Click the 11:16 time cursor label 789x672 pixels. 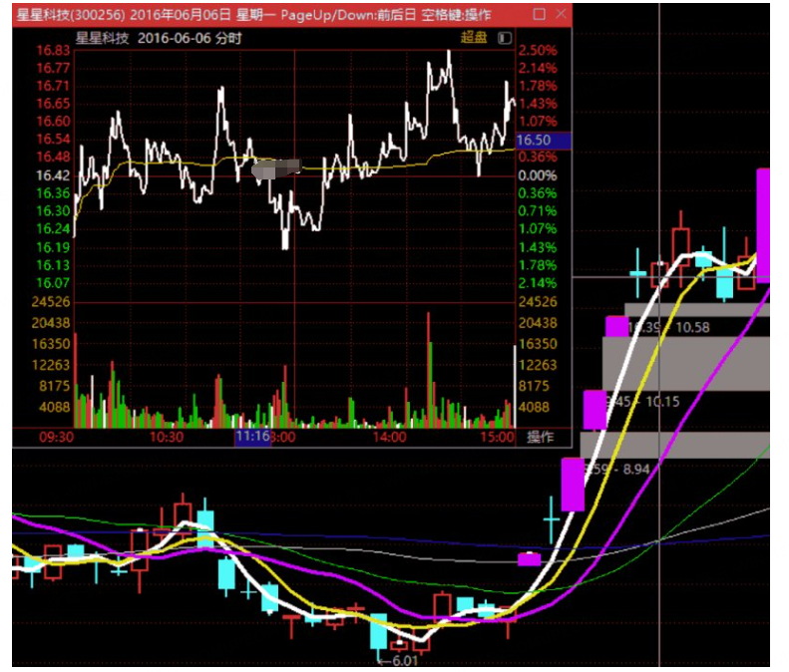[x=253, y=437]
